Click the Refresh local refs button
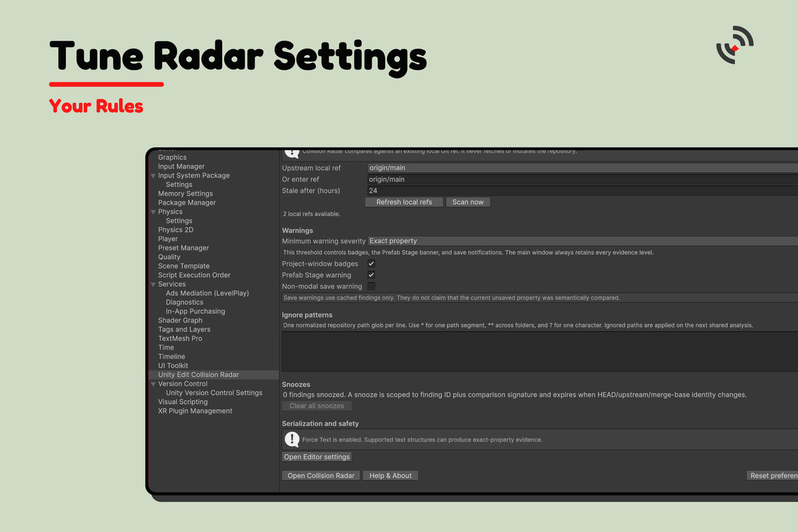 [x=404, y=202]
